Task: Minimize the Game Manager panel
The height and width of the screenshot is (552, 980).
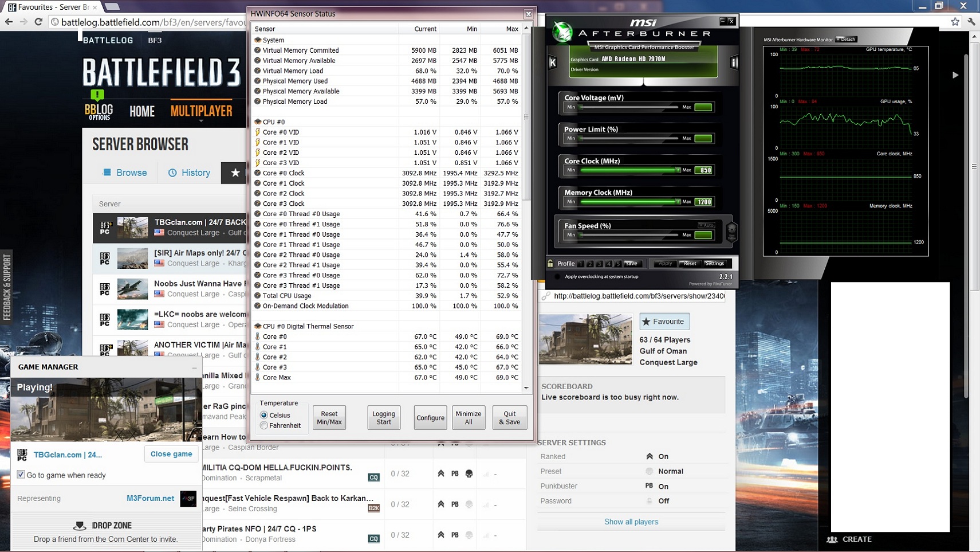Action: click(x=194, y=367)
